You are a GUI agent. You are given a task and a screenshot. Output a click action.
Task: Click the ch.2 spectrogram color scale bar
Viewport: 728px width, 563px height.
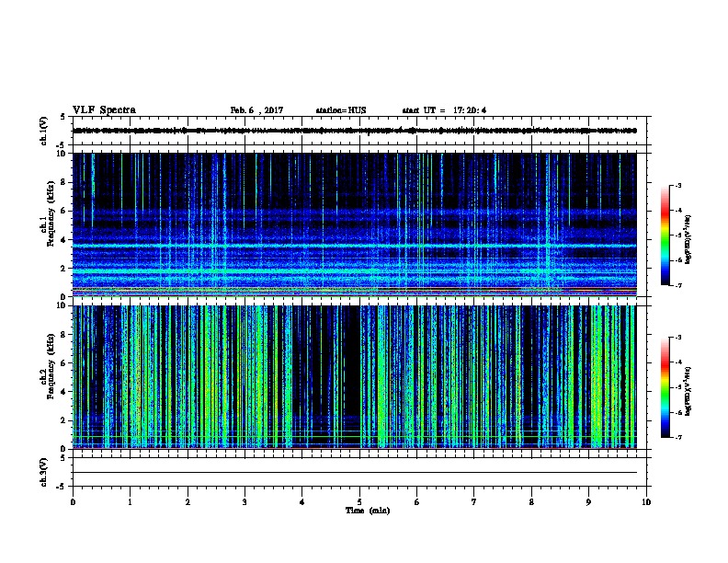click(665, 387)
